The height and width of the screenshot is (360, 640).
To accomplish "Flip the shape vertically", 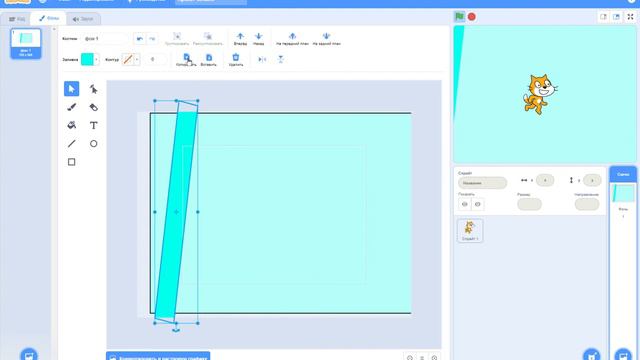I will (280, 60).
